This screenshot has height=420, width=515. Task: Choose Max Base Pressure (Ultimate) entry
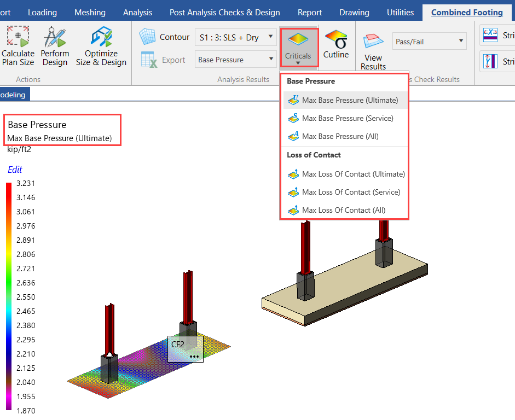(345, 100)
